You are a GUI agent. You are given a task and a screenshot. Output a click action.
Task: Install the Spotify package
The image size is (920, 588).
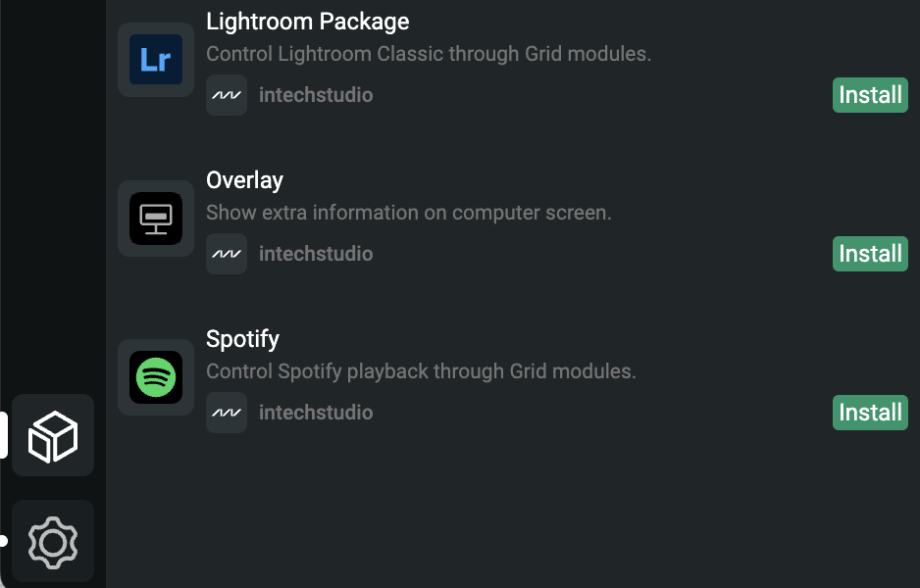point(870,413)
